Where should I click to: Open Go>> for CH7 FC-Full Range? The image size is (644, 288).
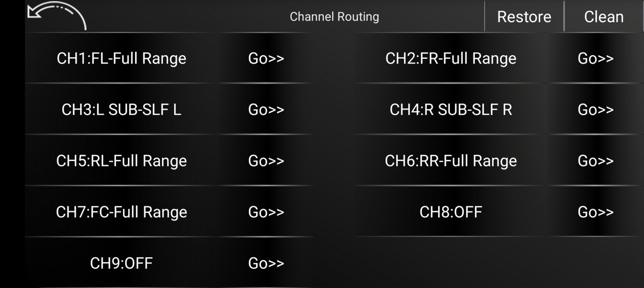[x=266, y=212]
